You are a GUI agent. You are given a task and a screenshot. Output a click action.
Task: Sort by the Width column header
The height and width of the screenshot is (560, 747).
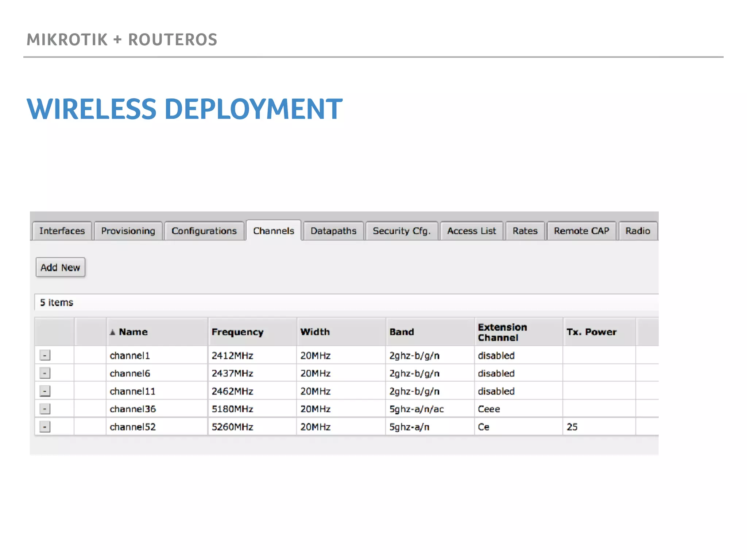pyautogui.click(x=341, y=332)
